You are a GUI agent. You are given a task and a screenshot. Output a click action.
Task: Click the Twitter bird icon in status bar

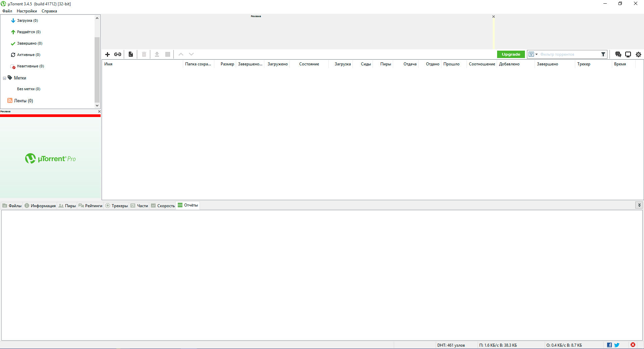click(617, 345)
